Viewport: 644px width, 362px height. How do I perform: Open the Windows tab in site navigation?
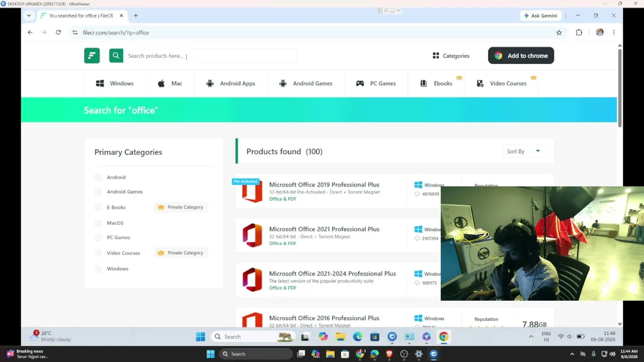pyautogui.click(x=115, y=83)
